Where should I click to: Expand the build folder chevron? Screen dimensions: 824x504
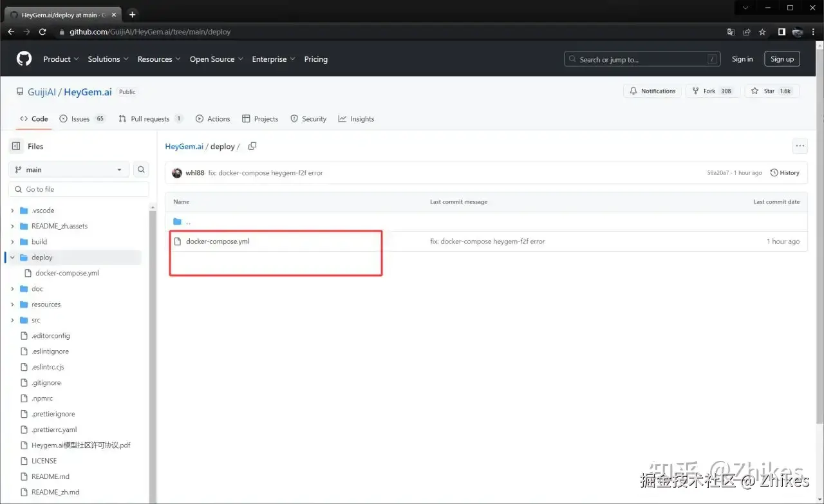pos(12,241)
